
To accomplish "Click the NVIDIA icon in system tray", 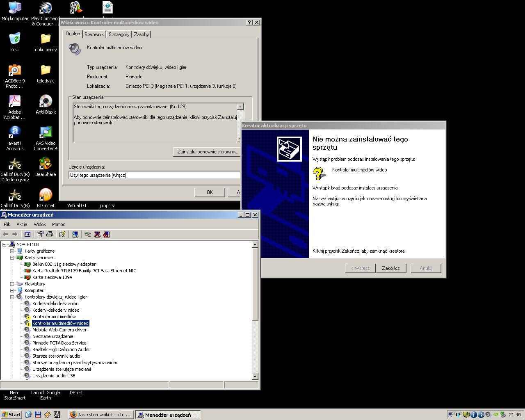I will tap(496, 415).
